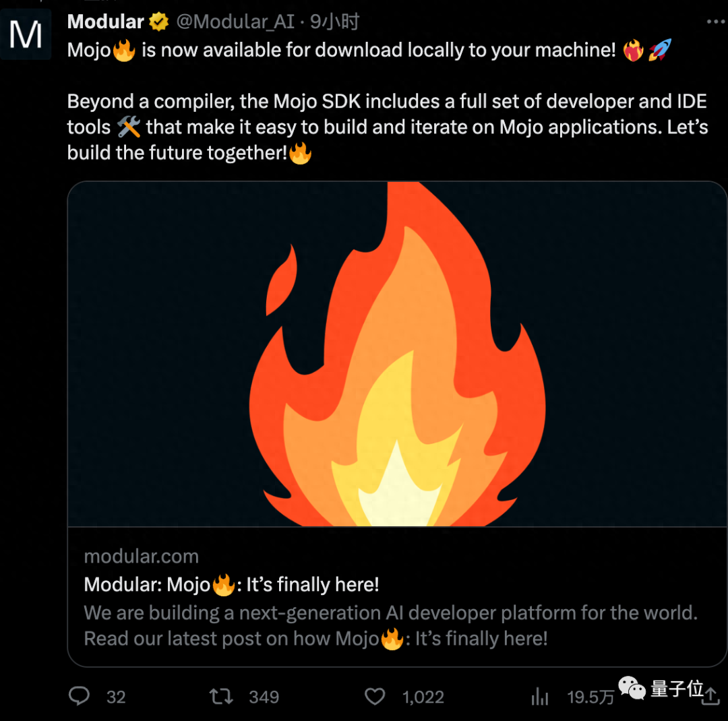
Task: Click the link card description text
Action: (x=390, y=625)
